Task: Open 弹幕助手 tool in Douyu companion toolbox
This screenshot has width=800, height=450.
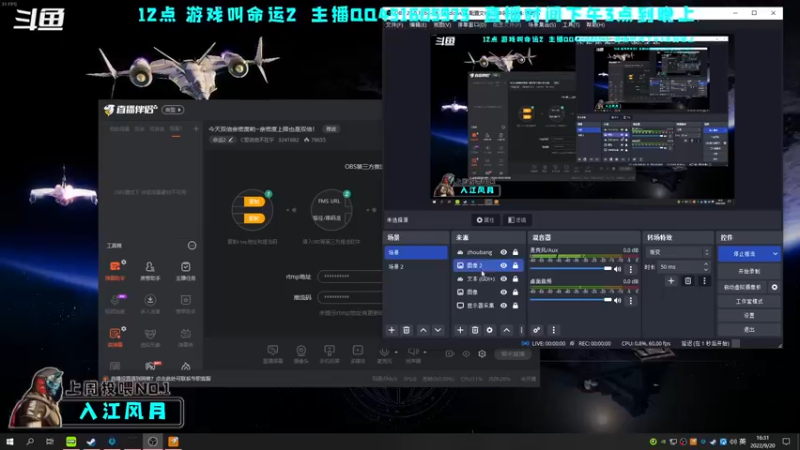Action: (x=115, y=271)
